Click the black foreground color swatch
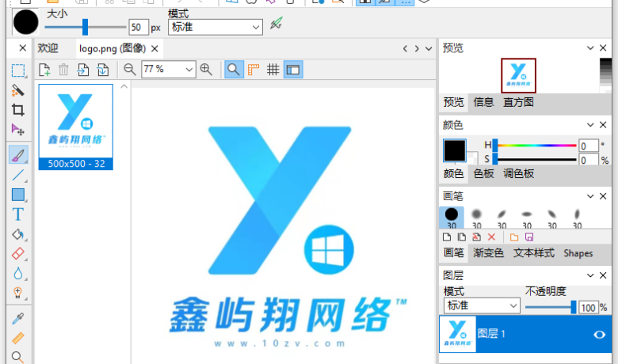The image size is (618, 364). click(x=455, y=150)
